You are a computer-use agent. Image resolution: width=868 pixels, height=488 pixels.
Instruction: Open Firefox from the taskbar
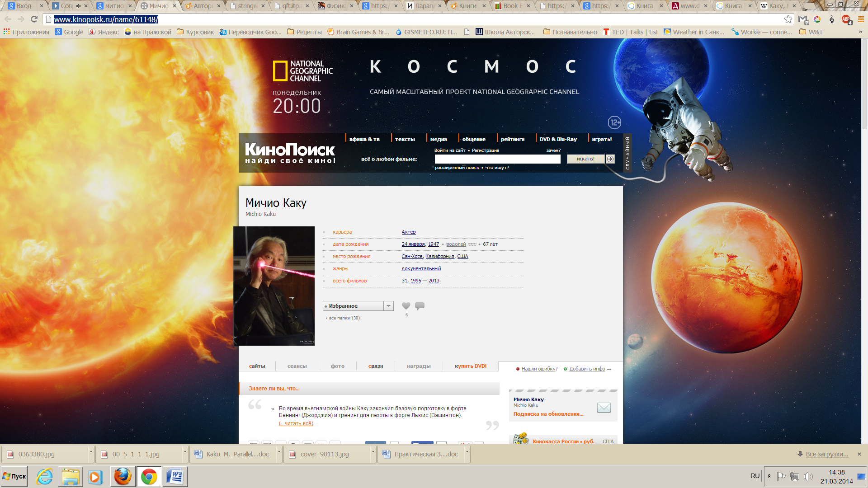tap(123, 477)
